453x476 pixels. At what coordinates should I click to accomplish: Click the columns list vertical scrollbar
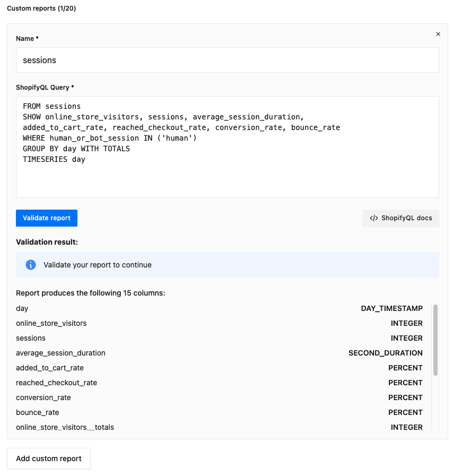pos(435,340)
